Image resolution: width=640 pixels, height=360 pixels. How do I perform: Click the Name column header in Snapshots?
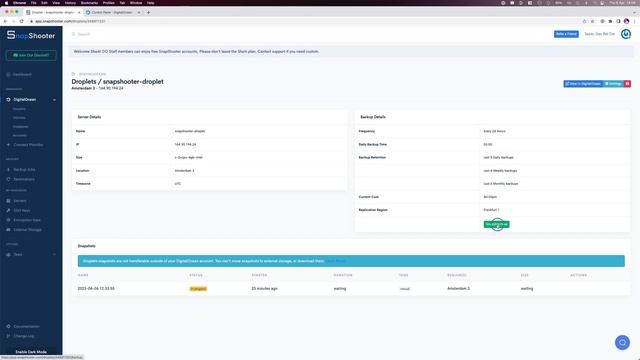[83, 275]
